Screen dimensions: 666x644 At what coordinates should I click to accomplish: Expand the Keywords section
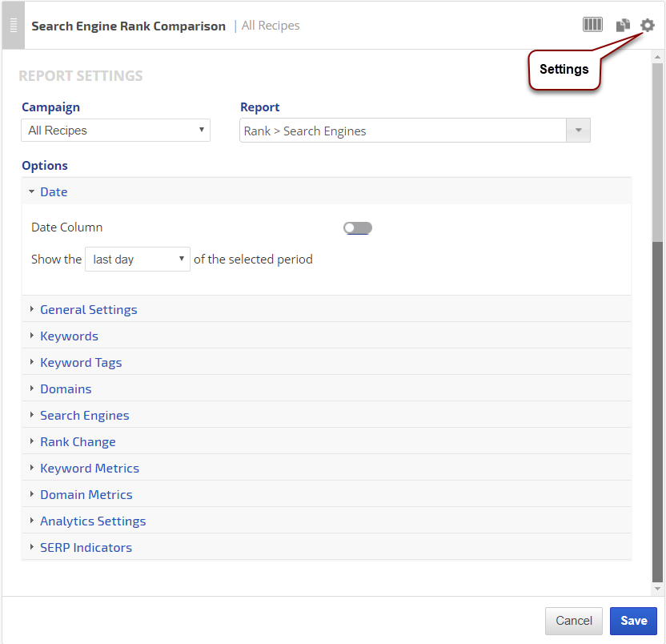pos(69,336)
